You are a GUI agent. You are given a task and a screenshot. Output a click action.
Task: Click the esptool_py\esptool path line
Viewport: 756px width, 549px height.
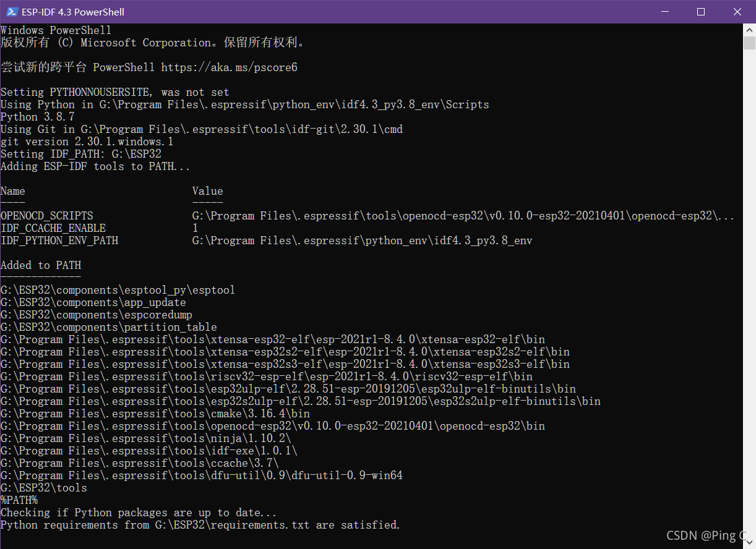[x=118, y=290]
